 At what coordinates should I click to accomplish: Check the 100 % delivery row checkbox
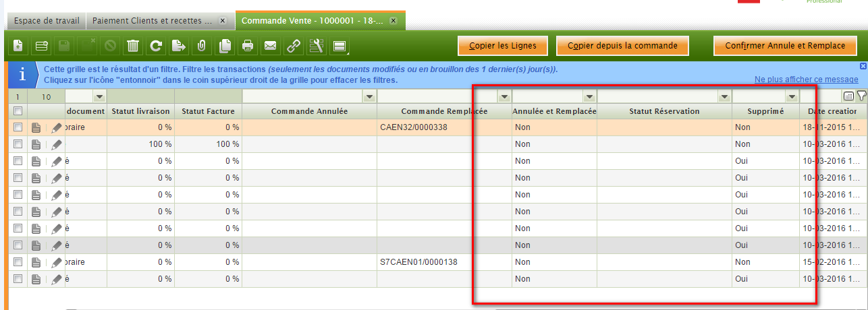[x=18, y=144]
